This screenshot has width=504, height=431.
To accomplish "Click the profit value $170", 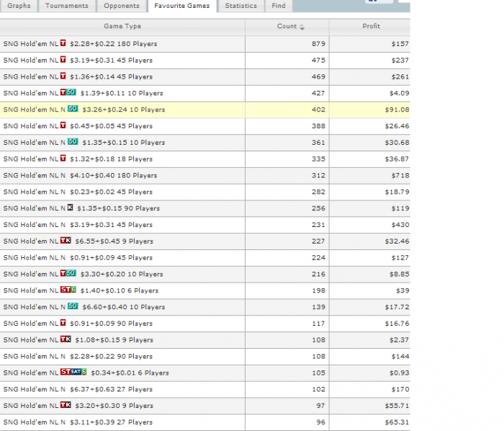I will point(400,389).
